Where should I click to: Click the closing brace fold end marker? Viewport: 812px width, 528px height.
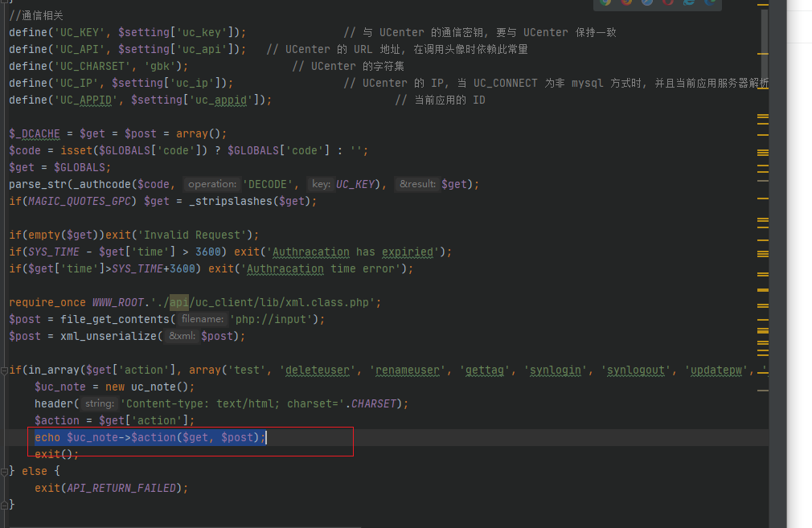[4, 505]
